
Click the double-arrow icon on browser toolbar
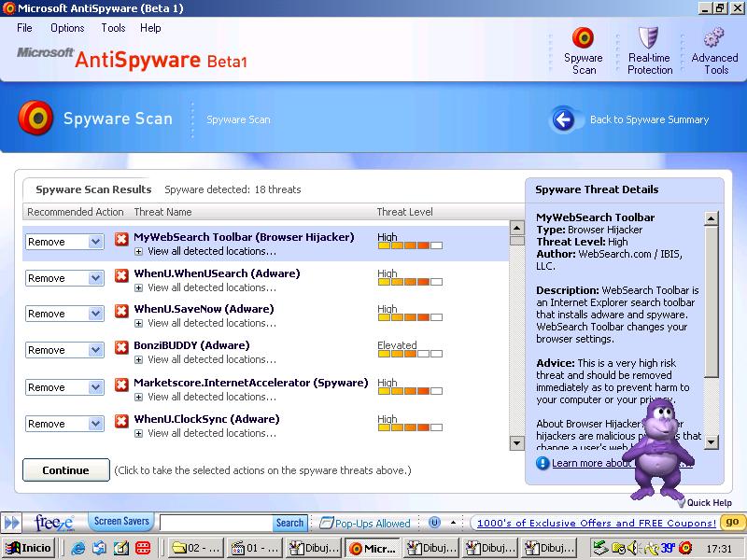(12, 523)
